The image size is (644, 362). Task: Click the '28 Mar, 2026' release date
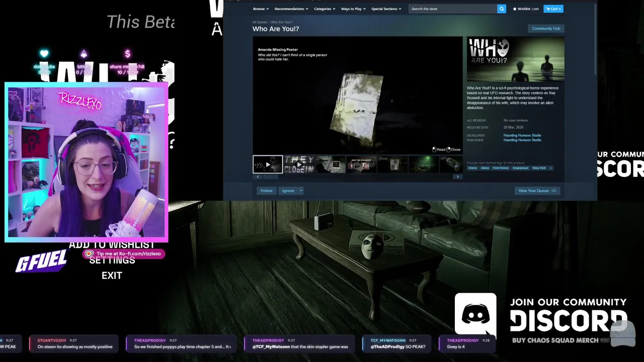pyautogui.click(x=514, y=127)
